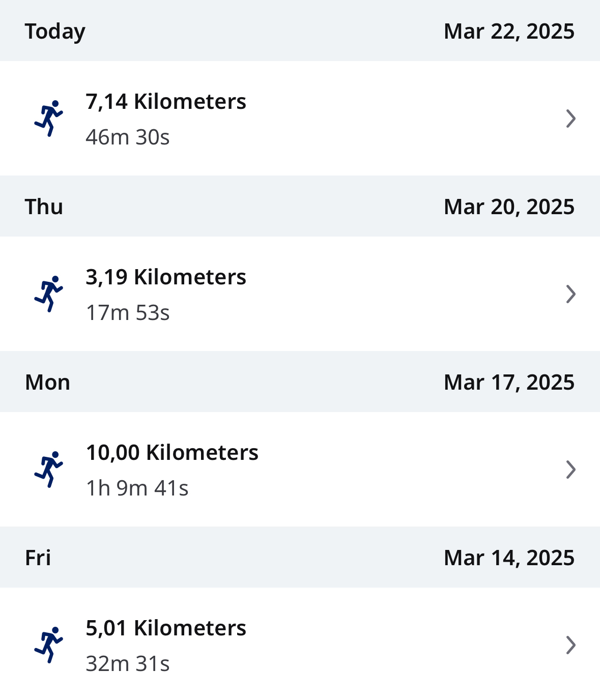Click the 46m 30s duration text
Image resolution: width=600 pixels, height=700 pixels.
pyautogui.click(x=128, y=137)
